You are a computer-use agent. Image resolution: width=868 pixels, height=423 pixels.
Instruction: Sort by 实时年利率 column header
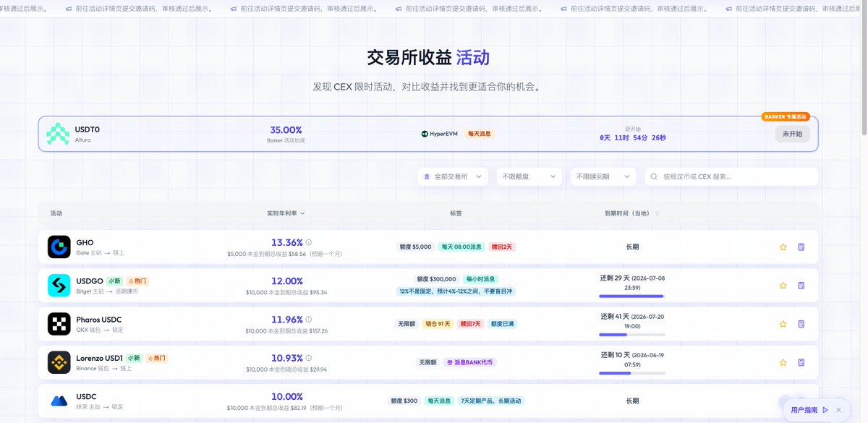tap(286, 213)
